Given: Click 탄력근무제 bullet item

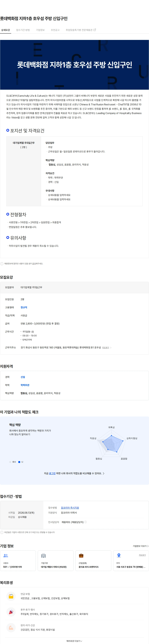Looking at the screenshot, I should 27,340.
